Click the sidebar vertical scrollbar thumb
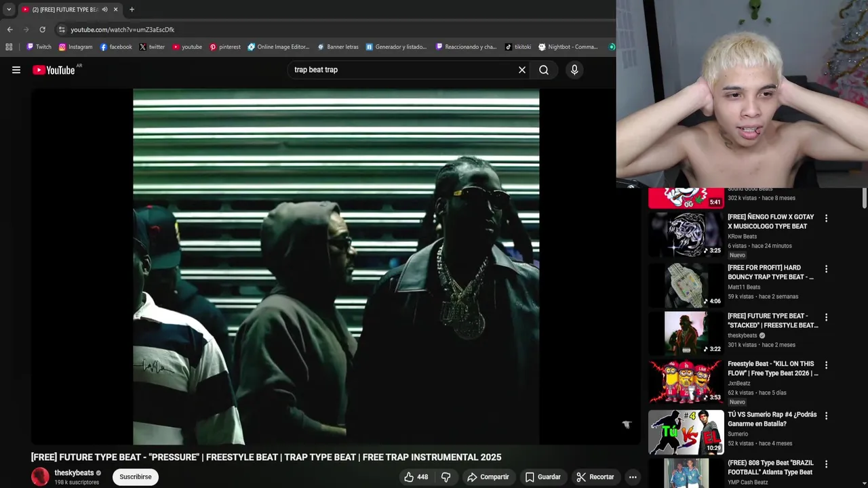 tap(865, 198)
